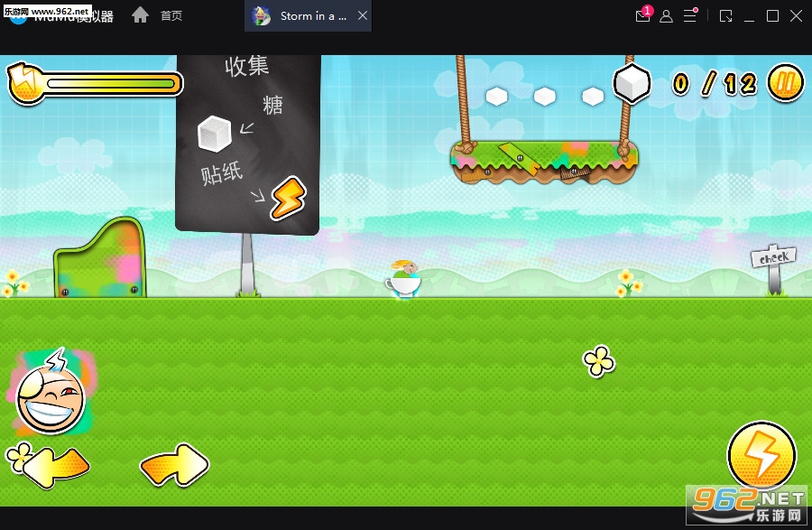
Task: Tap the grinning face character icon
Action: pos(50,396)
